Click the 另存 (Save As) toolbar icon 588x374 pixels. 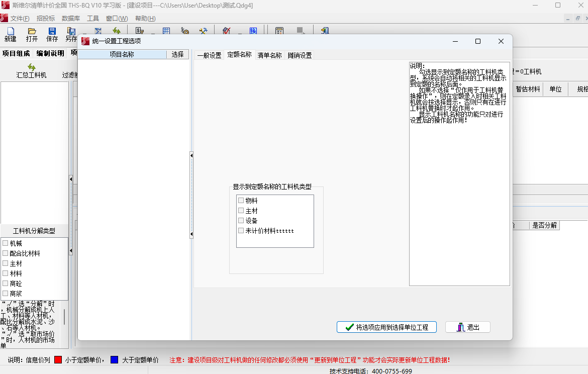[71, 31]
